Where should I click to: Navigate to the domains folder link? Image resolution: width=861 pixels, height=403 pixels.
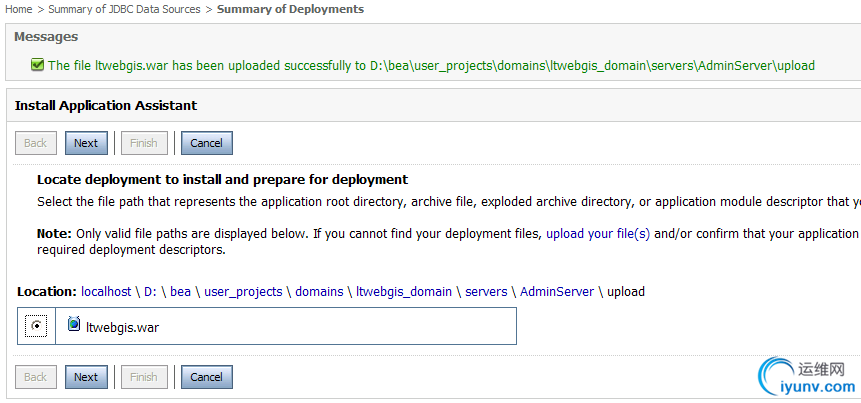[318, 292]
